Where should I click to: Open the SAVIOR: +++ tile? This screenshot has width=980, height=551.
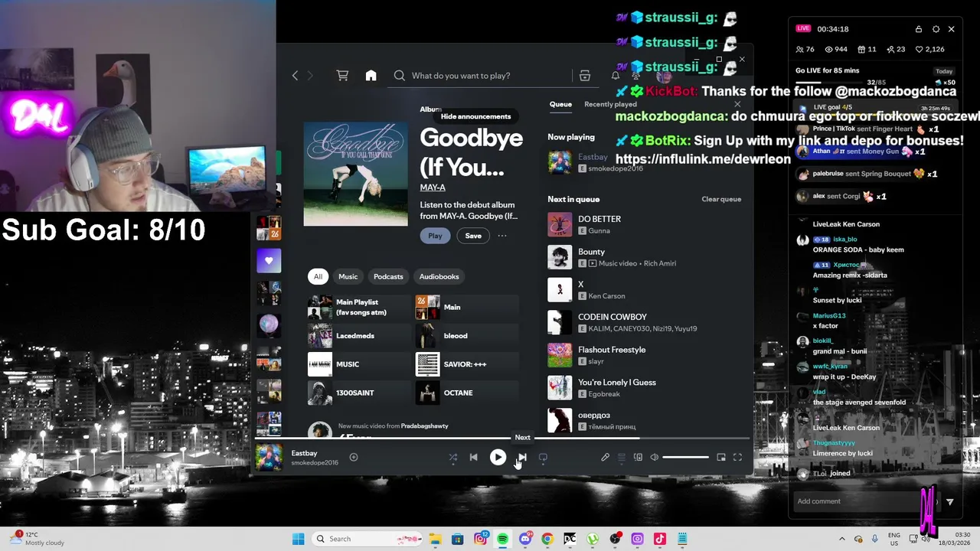pos(467,364)
